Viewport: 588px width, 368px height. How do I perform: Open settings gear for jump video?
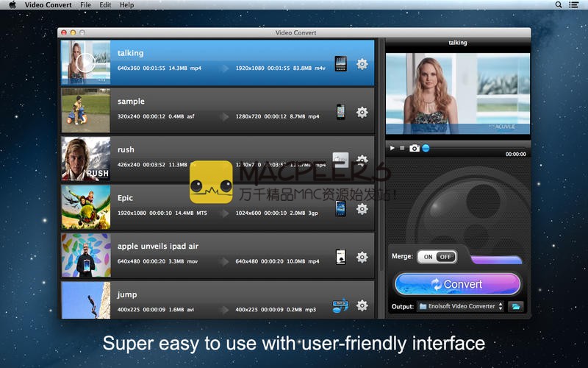coord(362,305)
